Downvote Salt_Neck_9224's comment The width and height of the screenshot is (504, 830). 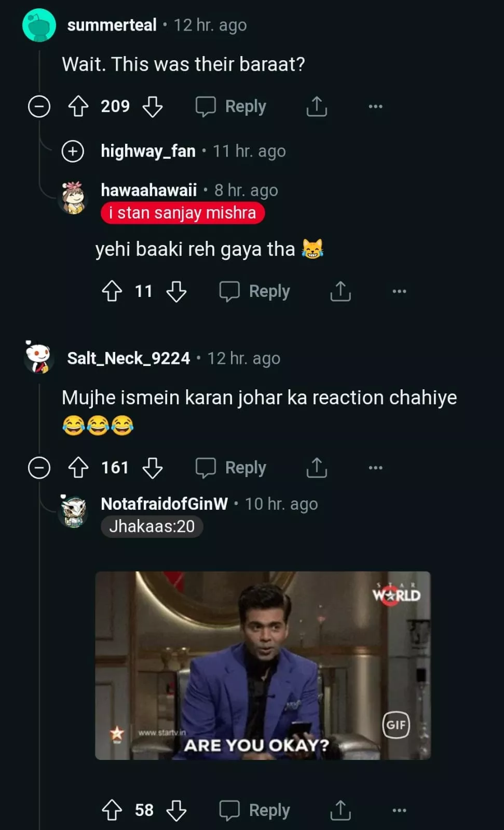pyautogui.click(x=153, y=468)
